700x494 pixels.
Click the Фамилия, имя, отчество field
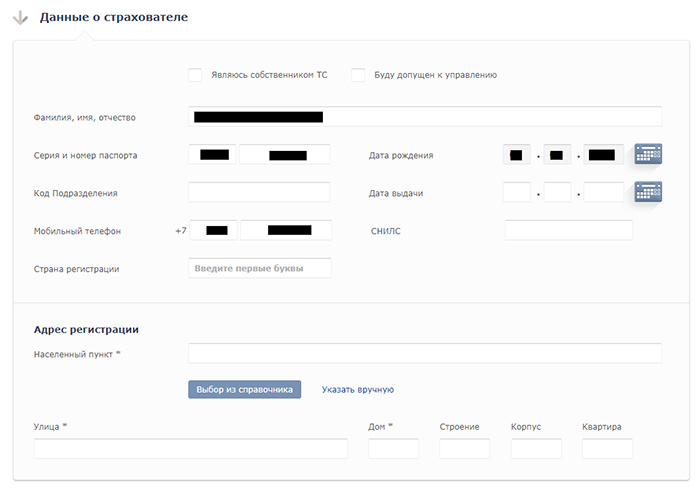425,116
